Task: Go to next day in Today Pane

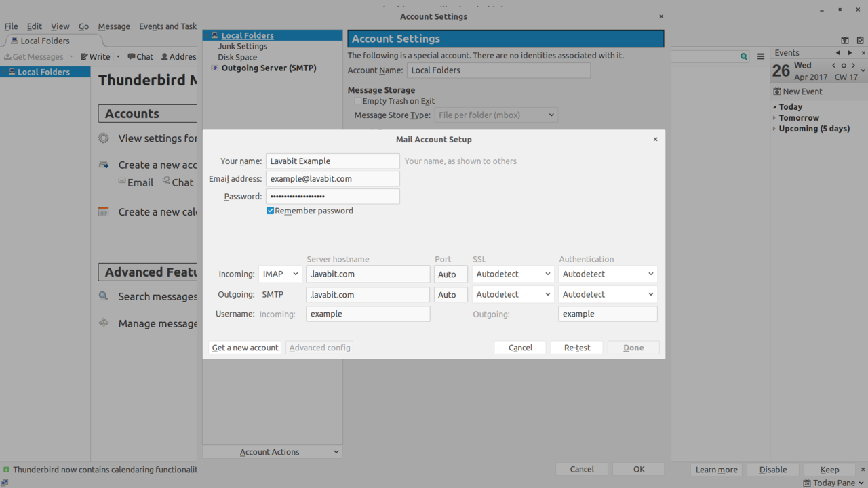Action: tap(854, 66)
